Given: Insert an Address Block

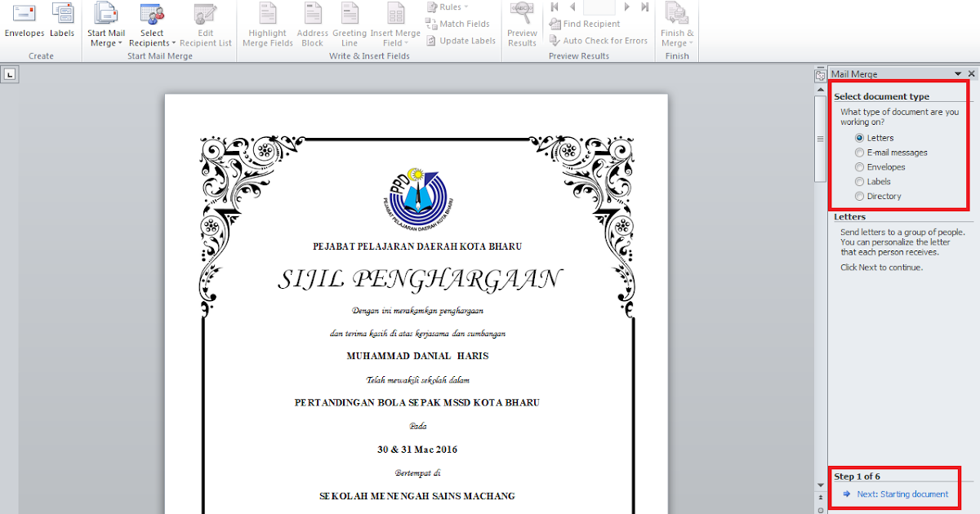Looking at the screenshot, I should (x=313, y=25).
